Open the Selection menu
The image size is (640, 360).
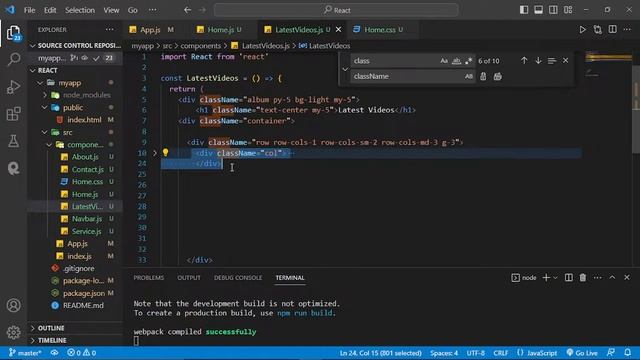[x=80, y=10]
